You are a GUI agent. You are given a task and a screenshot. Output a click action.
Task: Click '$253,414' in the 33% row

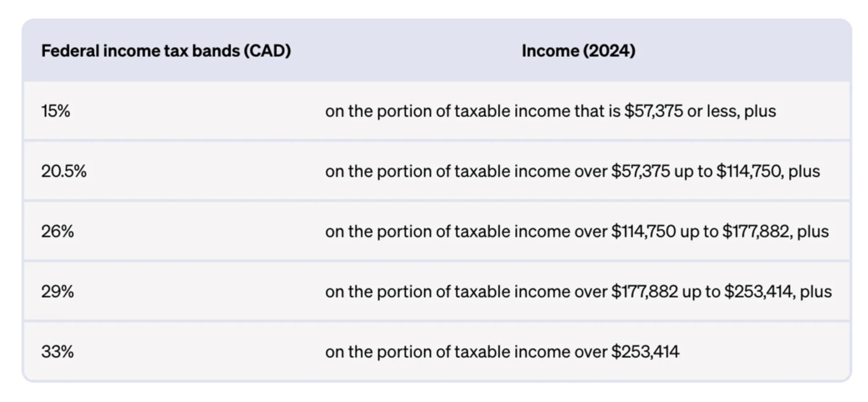645,352
